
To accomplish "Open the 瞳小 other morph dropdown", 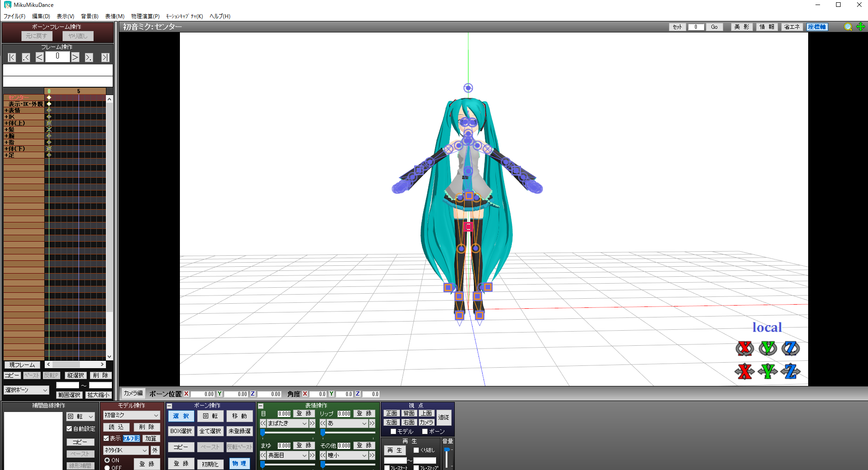I will point(347,455).
